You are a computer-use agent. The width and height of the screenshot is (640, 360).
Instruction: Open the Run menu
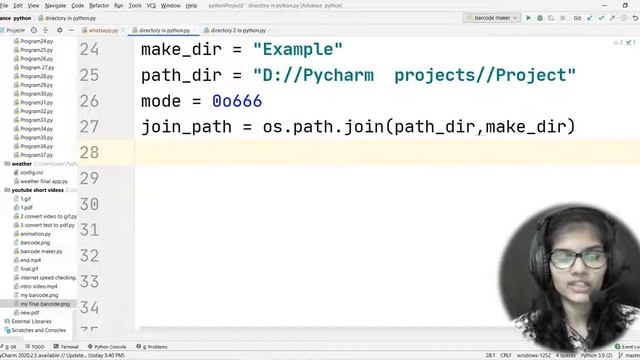click(118, 6)
